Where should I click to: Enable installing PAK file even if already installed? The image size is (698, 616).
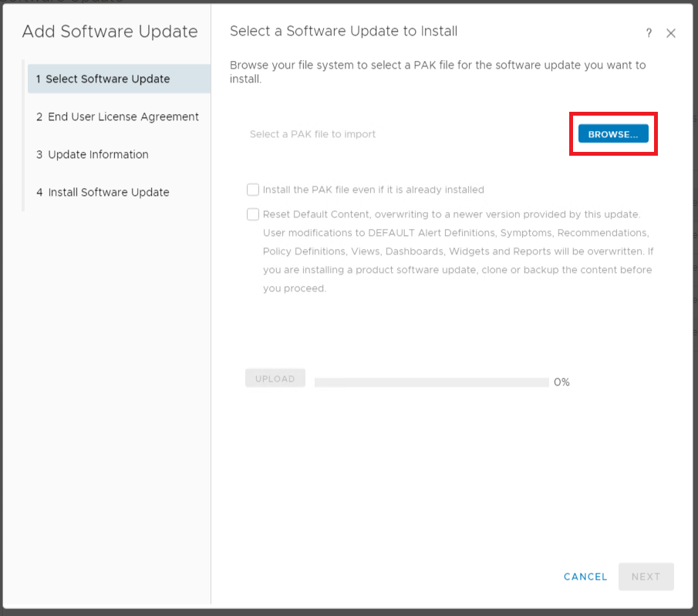(253, 190)
